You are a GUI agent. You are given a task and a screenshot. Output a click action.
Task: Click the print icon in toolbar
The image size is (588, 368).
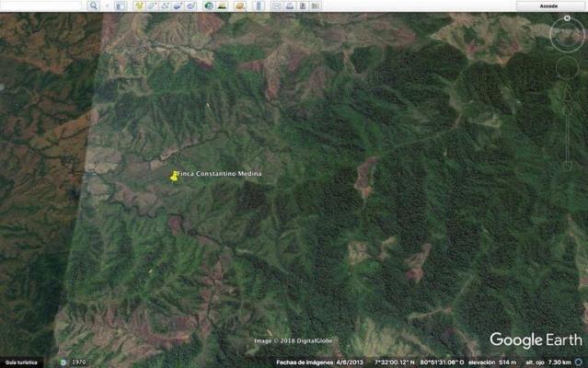289,6
